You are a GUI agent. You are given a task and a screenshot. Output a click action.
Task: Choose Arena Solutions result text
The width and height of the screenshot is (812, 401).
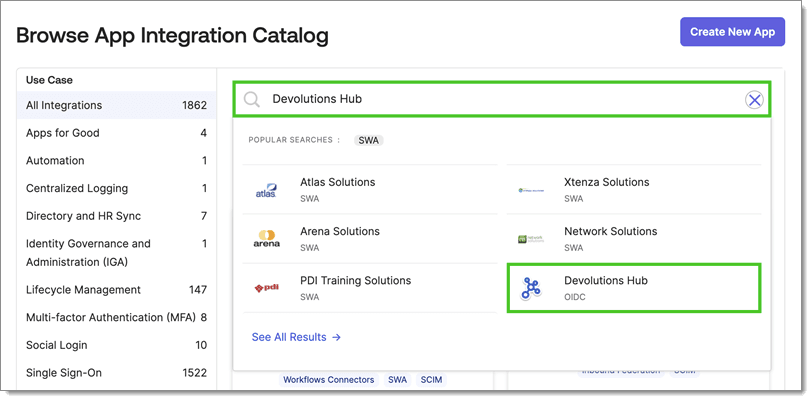tap(340, 232)
